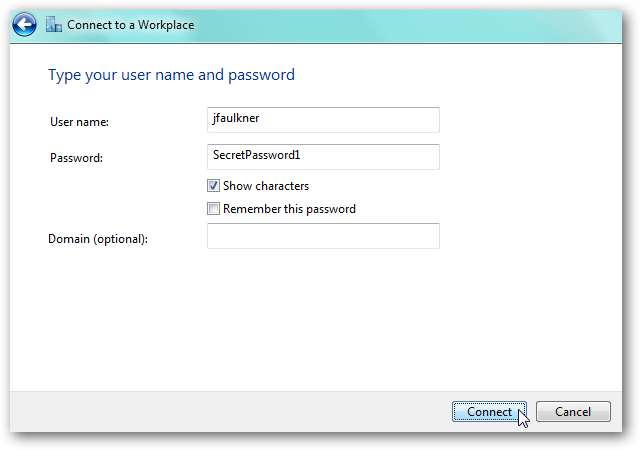640x450 pixels.
Task: Tick the Remember this password checkbox
Action: [x=213, y=210]
